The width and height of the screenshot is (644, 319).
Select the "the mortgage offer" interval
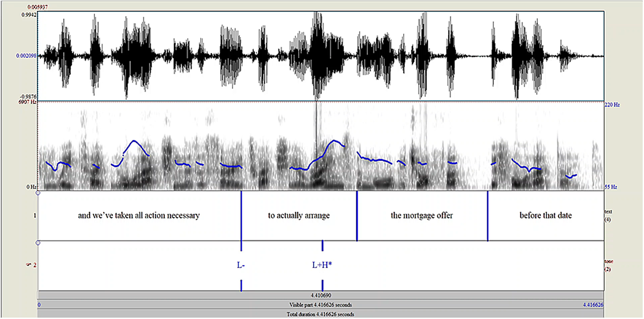pos(421,216)
